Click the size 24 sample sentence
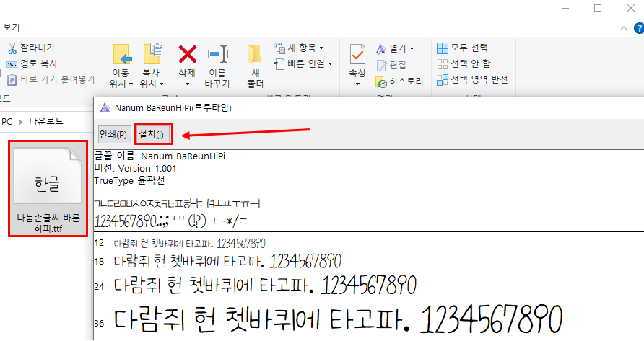The height and width of the screenshot is (341, 644). pos(265,285)
